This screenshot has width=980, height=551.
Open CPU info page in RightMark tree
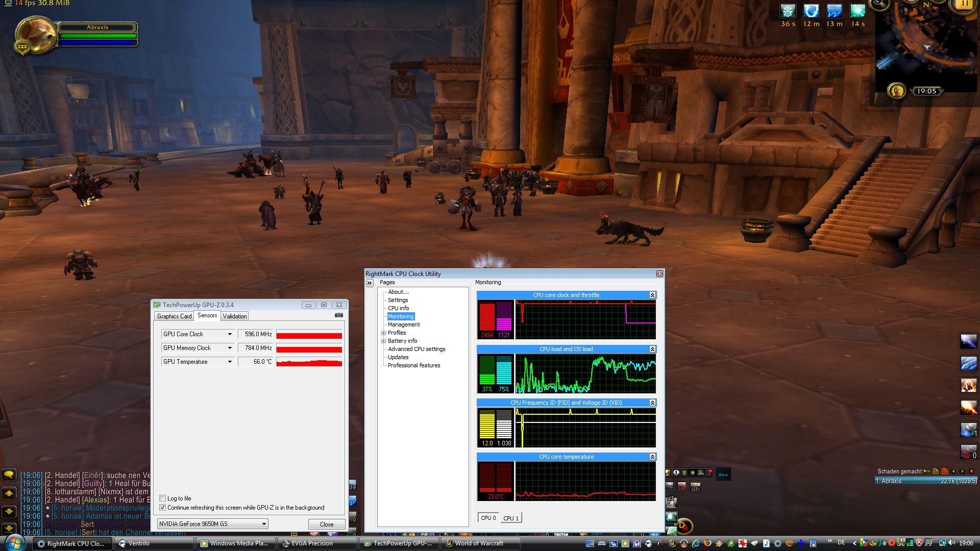[x=399, y=308]
